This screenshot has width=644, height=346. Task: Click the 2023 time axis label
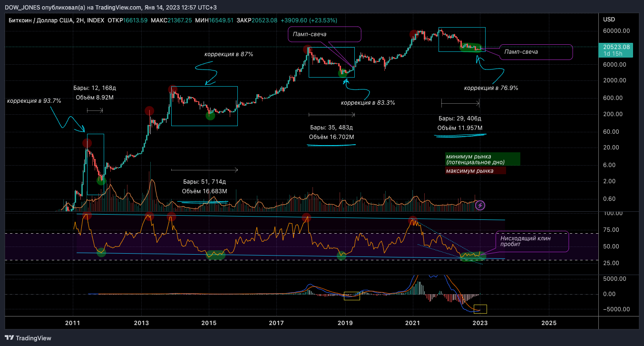[x=480, y=323]
